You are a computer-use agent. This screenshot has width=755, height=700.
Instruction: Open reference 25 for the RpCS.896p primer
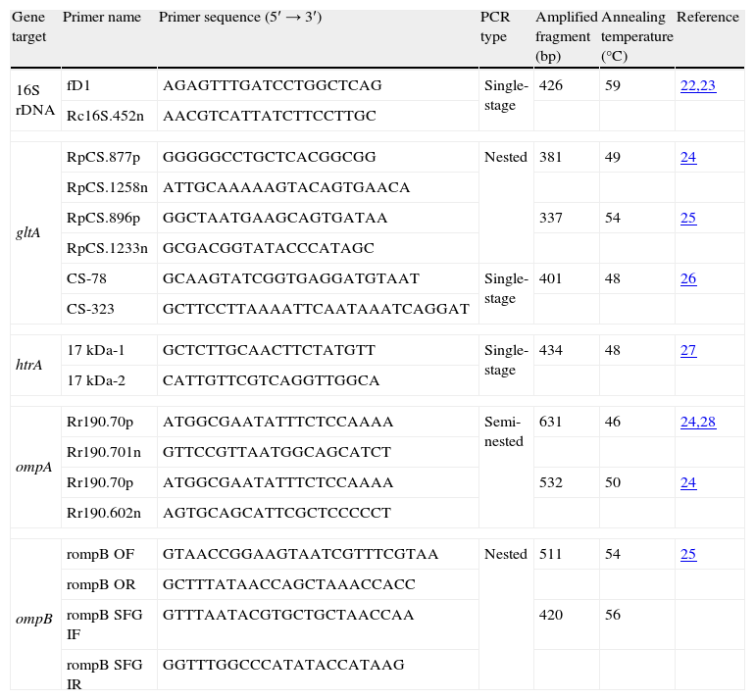[x=687, y=218]
